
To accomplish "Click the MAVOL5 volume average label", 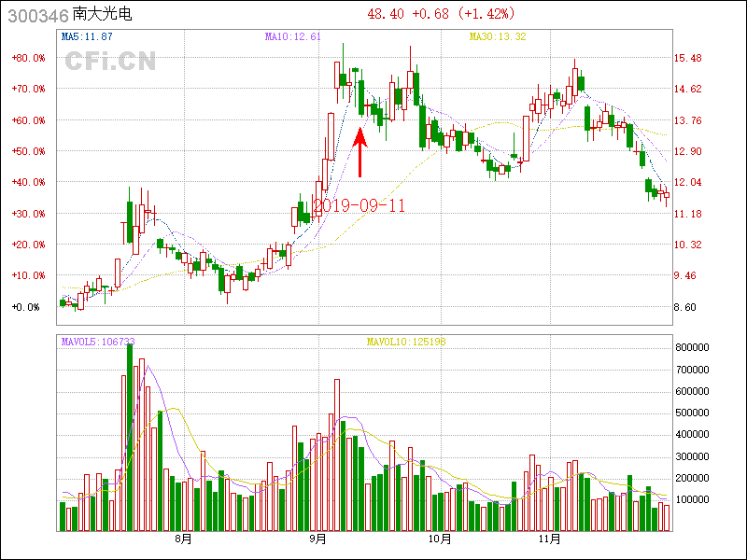I will [x=98, y=341].
